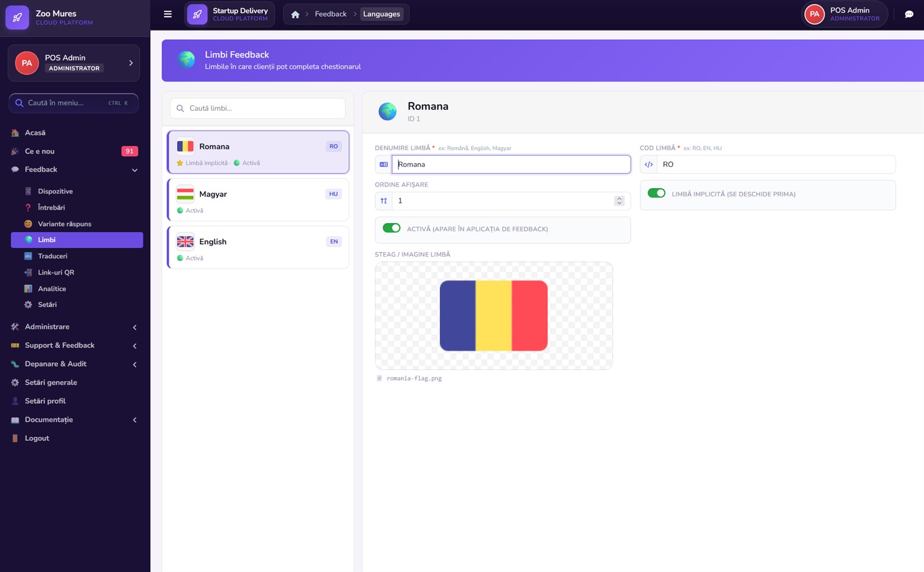Click the Startup Delivery rocket logo
Image resolution: width=924 pixels, height=572 pixels.
(197, 14)
